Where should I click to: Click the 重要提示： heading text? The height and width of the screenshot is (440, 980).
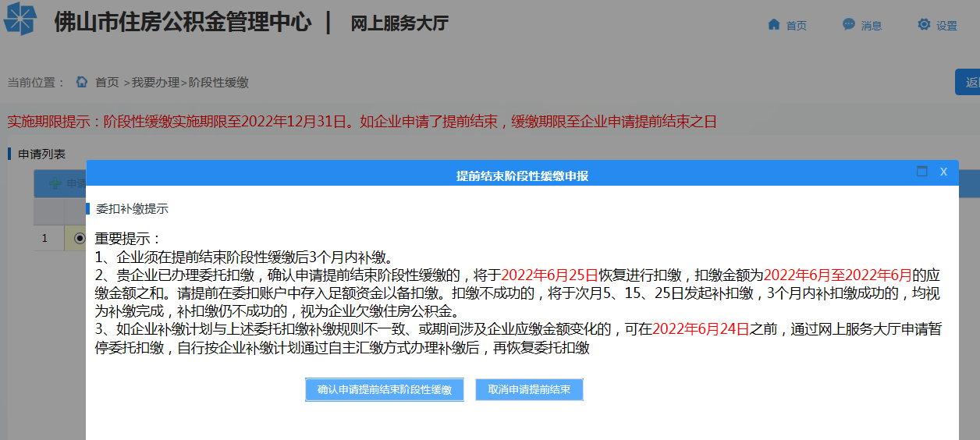(x=128, y=239)
